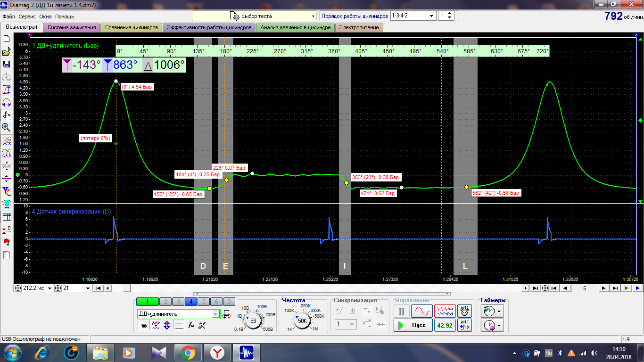Switch to Сравнение цилиндров tab
644x362 pixels.
coord(132,27)
